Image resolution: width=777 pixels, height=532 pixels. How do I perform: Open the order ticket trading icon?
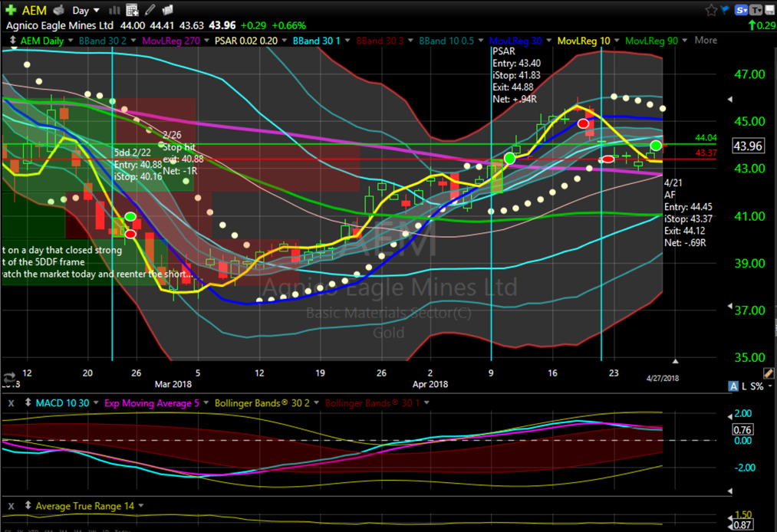[x=59, y=10]
